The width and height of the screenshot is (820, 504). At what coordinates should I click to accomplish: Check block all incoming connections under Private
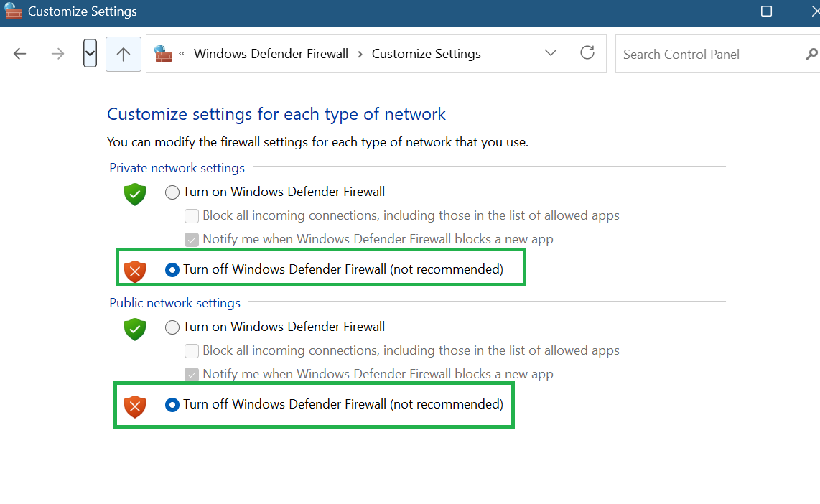192,216
